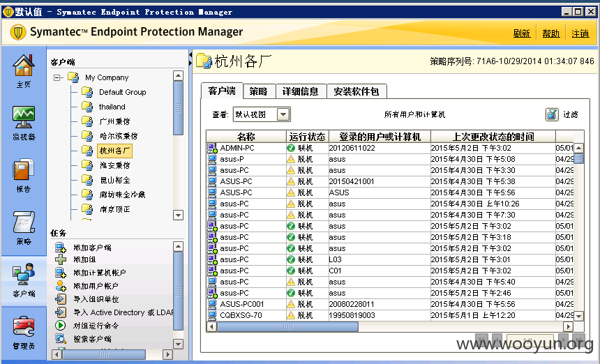
Task: Click the 过滤 filter label
Action: coord(571,114)
